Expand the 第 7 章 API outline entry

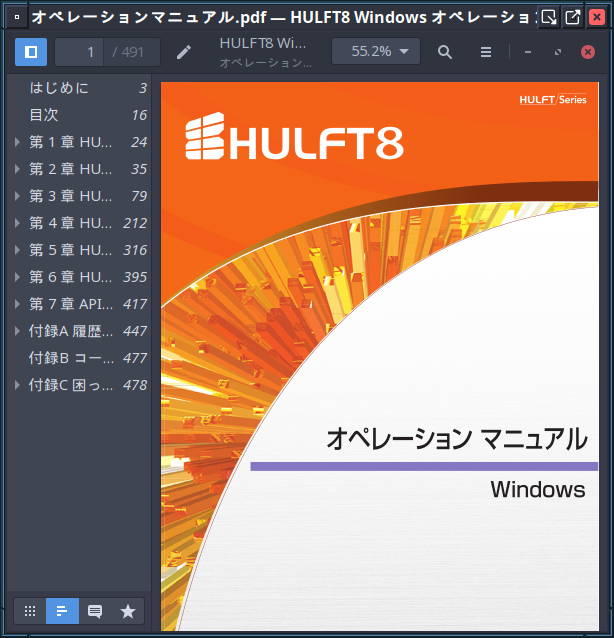(17, 304)
